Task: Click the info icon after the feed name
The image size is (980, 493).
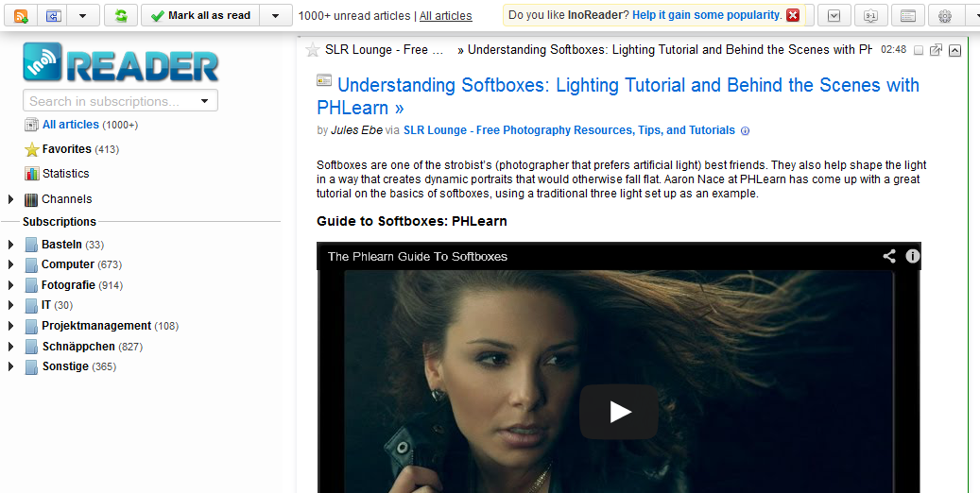Action: pos(745,131)
